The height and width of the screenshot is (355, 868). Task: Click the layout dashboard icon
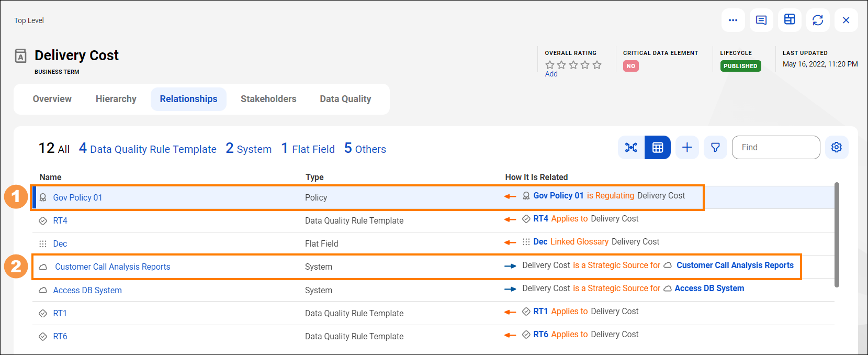pyautogui.click(x=790, y=20)
